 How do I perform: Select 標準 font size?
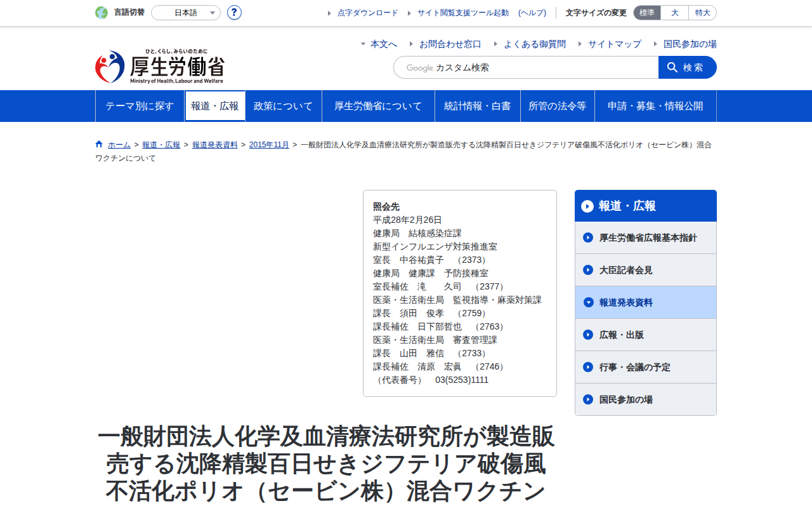[647, 13]
